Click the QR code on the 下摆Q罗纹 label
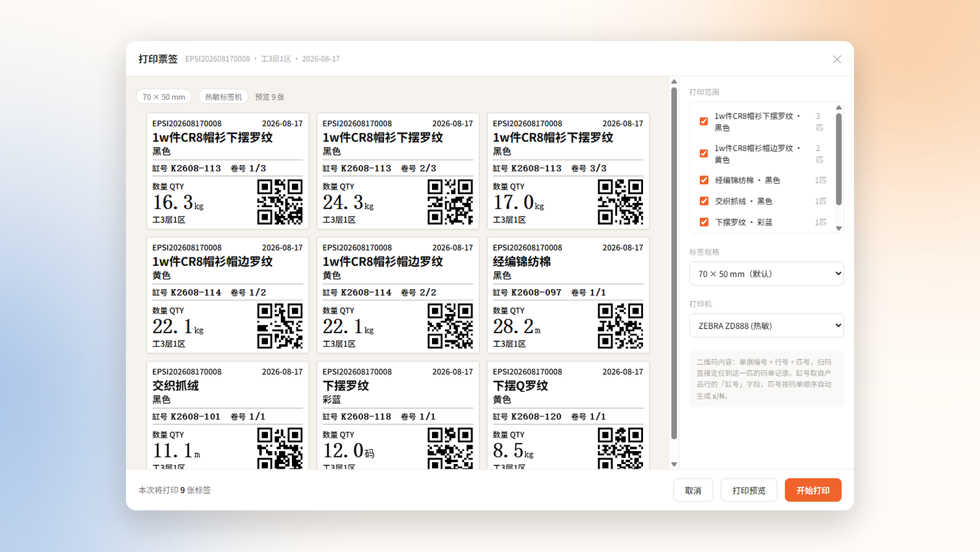Viewport: 980px width, 552px height. point(621,448)
